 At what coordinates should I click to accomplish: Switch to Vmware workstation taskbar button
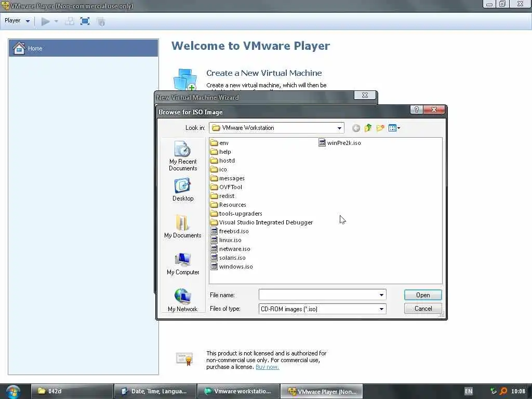[x=238, y=391]
